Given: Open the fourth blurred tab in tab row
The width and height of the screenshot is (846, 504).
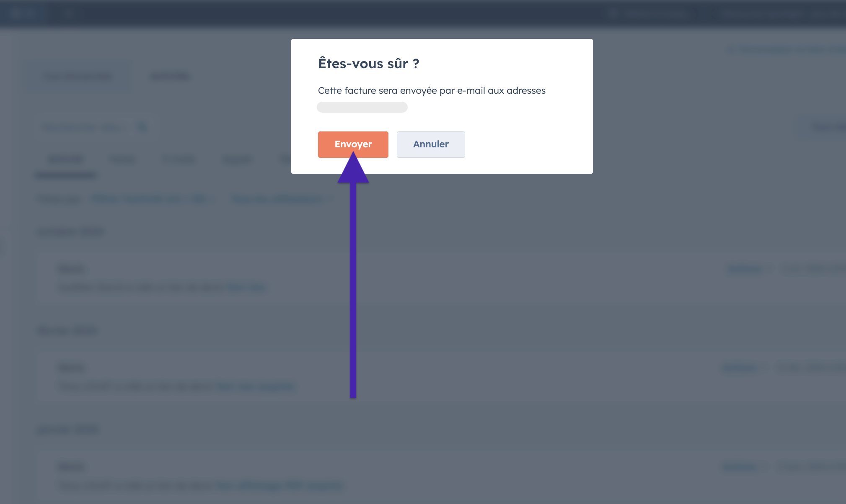Looking at the screenshot, I should [238, 159].
